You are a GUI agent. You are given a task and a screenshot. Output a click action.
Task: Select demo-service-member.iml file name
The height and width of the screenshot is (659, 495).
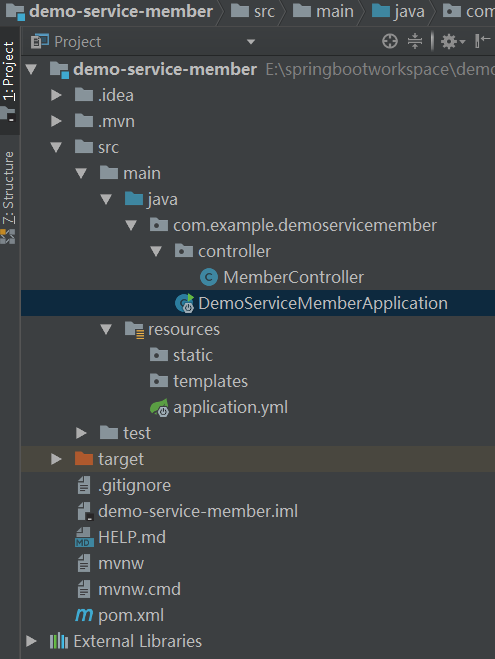[198, 511]
